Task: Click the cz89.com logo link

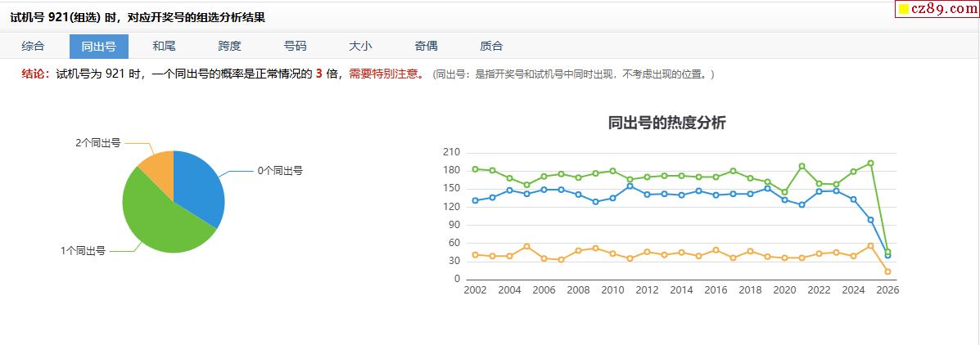Action: click(942, 9)
